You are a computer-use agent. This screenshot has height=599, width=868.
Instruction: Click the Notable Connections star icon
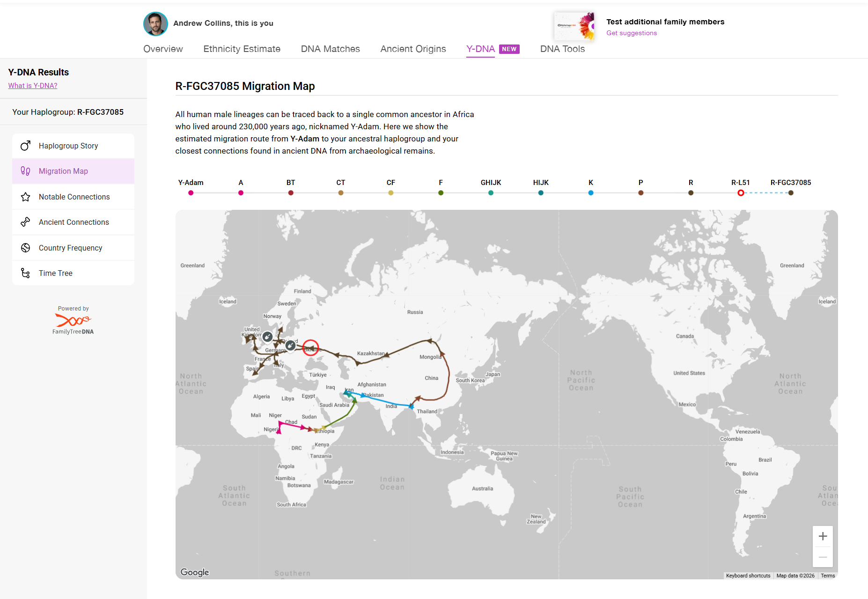(26, 197)
